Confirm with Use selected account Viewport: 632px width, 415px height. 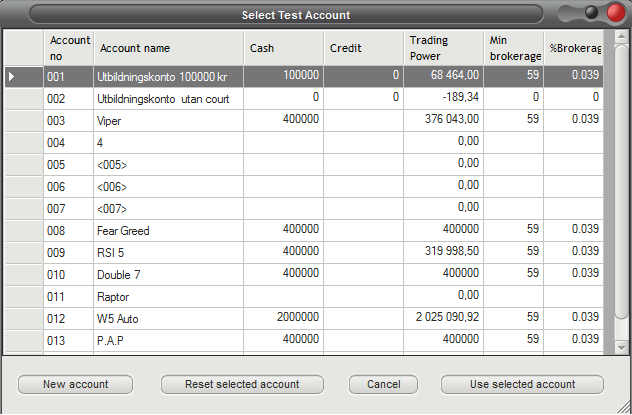[522, 384]
